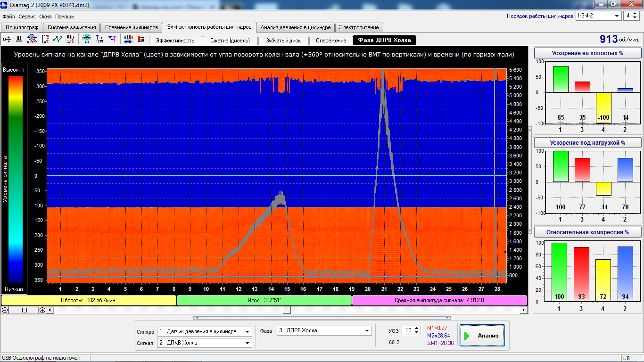Click the zoom in plus icon
Image resolution: width=644 pixels, height=362 pixels.
[42, 310]
